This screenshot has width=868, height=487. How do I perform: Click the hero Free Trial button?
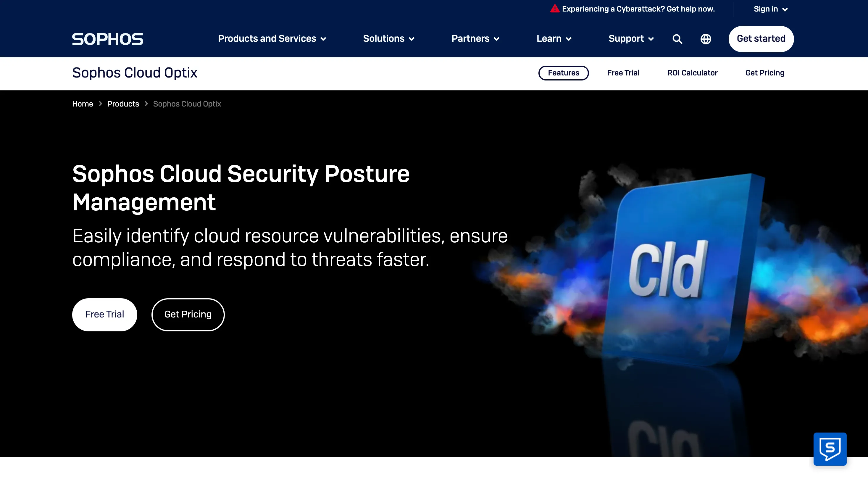(x=104, y=315)
